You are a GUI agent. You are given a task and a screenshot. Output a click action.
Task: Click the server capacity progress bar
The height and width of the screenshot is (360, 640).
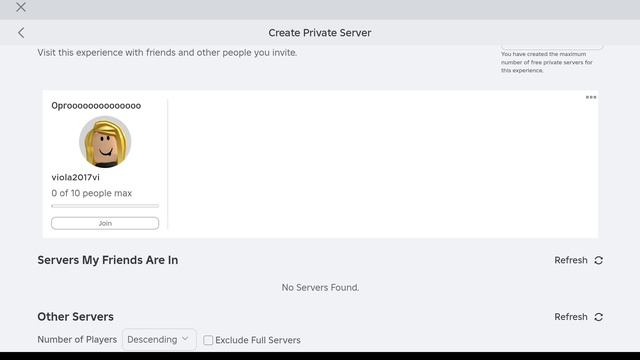pos(105,206)
